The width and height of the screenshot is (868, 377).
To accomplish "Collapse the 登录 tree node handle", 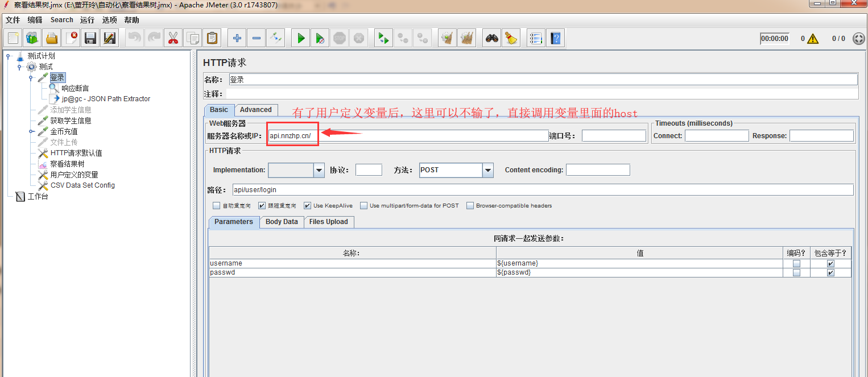I will point(31,77).
